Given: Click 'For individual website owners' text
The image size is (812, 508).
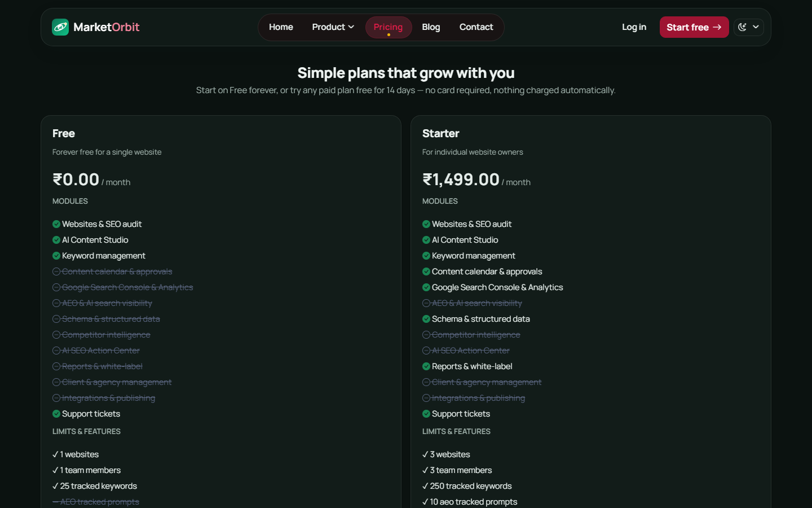Looking at the screenshot, I should 473,152.
